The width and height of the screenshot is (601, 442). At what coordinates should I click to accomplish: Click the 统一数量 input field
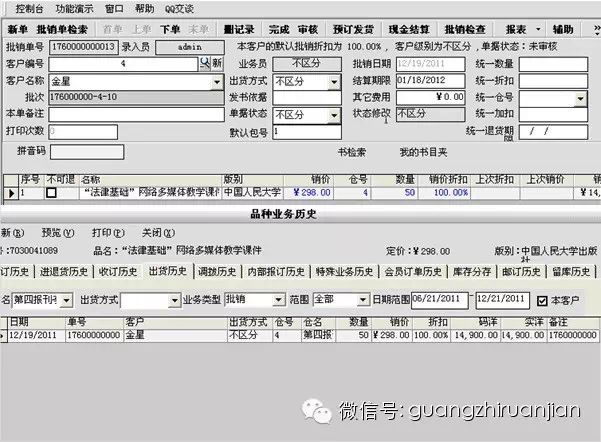(x=553, y=64)
